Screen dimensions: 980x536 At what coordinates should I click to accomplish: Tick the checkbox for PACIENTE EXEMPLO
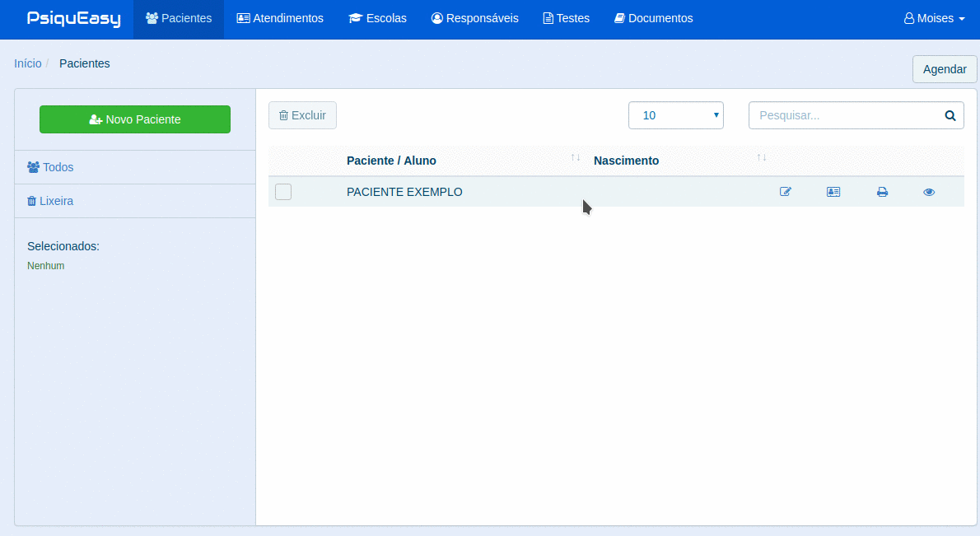point(283,192)
